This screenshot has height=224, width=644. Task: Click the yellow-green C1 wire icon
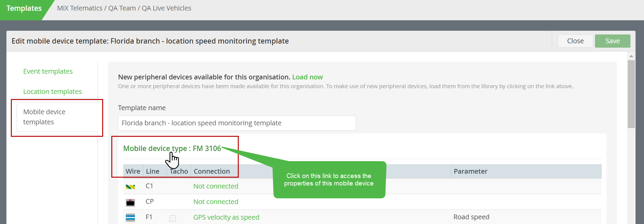(130, 186)
